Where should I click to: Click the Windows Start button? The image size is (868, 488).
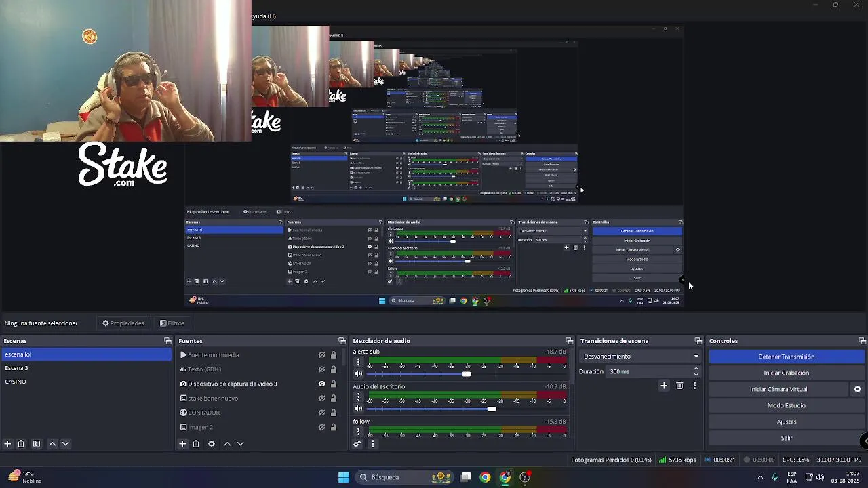pos(344,477)
